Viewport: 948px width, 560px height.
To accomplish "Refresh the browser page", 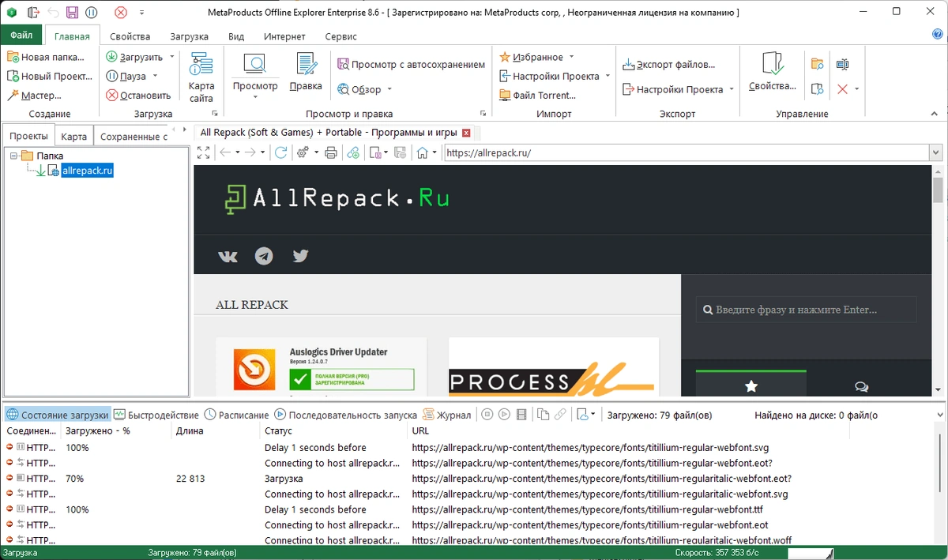I will coord(280,152).
